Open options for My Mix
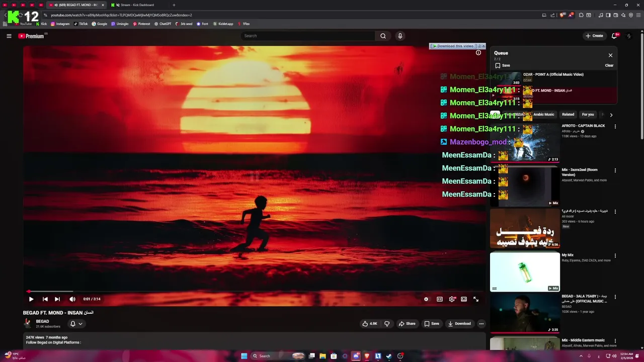Image resolution: width=644 pixels, height=362 pixels. (x=615, y=255)
